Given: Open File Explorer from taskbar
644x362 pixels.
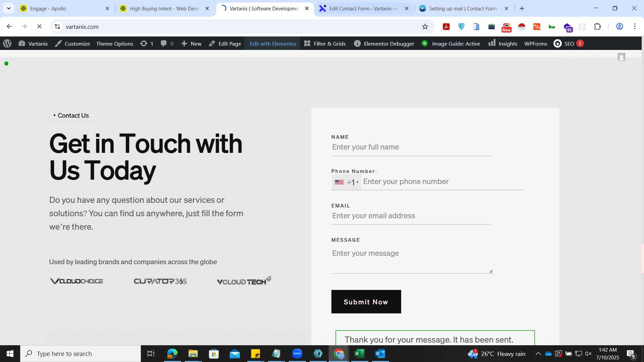Looking at the screenshot, I should (193, 354).
